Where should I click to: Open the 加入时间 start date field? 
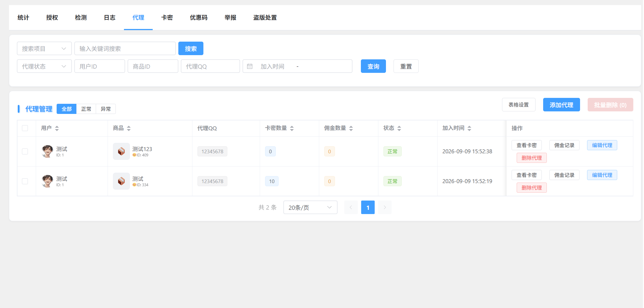point(272,66)
